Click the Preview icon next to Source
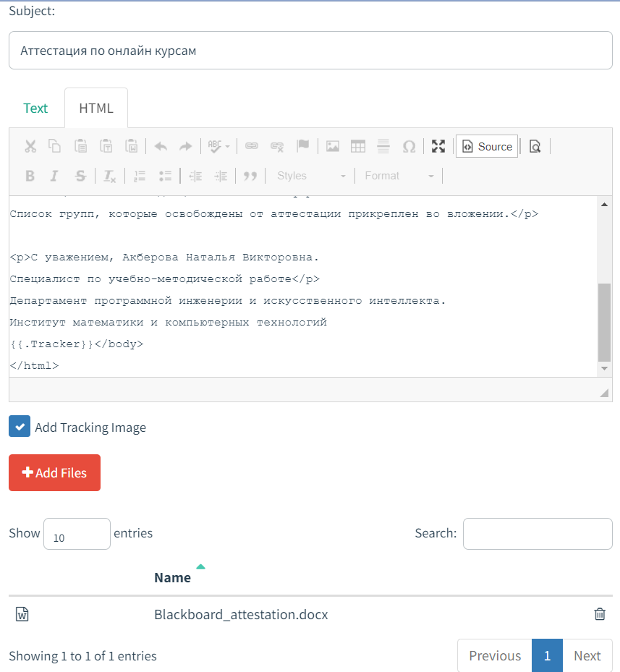Image resolution: width=620 pixels, height=672 pixels. [x=535, y=146]
